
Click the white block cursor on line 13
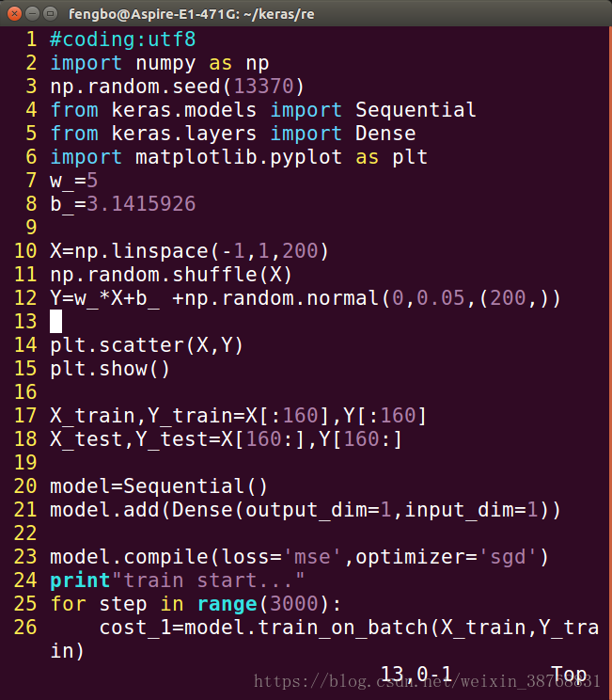[55, 322]
